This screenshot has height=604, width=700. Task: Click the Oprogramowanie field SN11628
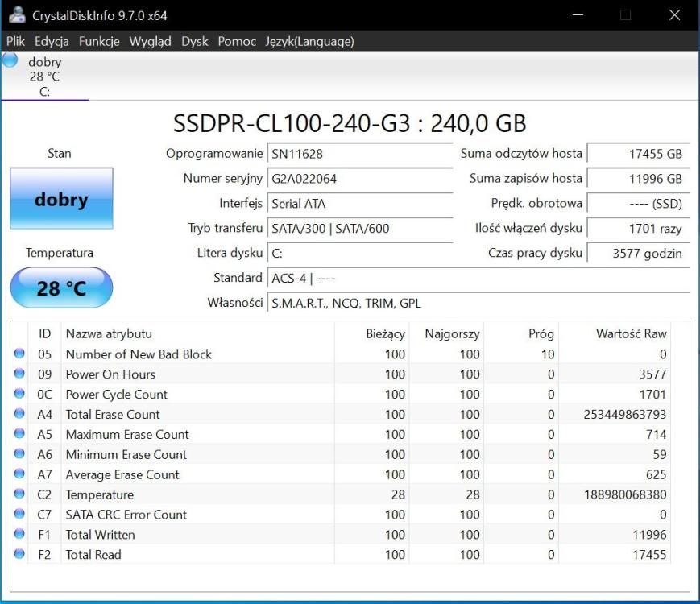tap(359, 154)
